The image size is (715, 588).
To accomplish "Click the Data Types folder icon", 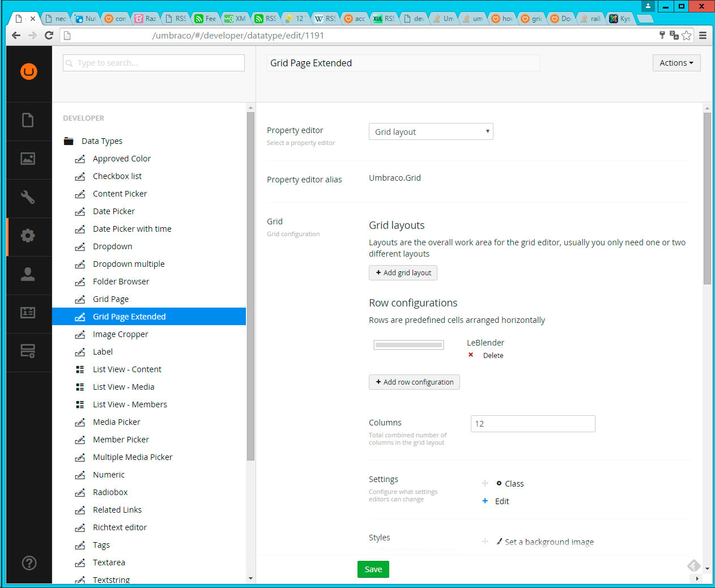I will pyautogui.click(x=69, y=141).
